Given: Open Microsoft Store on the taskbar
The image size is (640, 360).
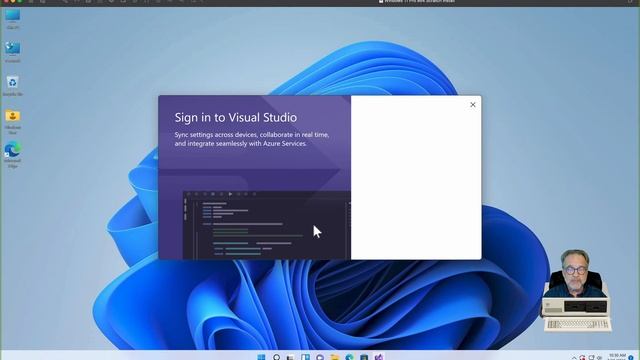Looking at the screenshot, I should point(364,357).
